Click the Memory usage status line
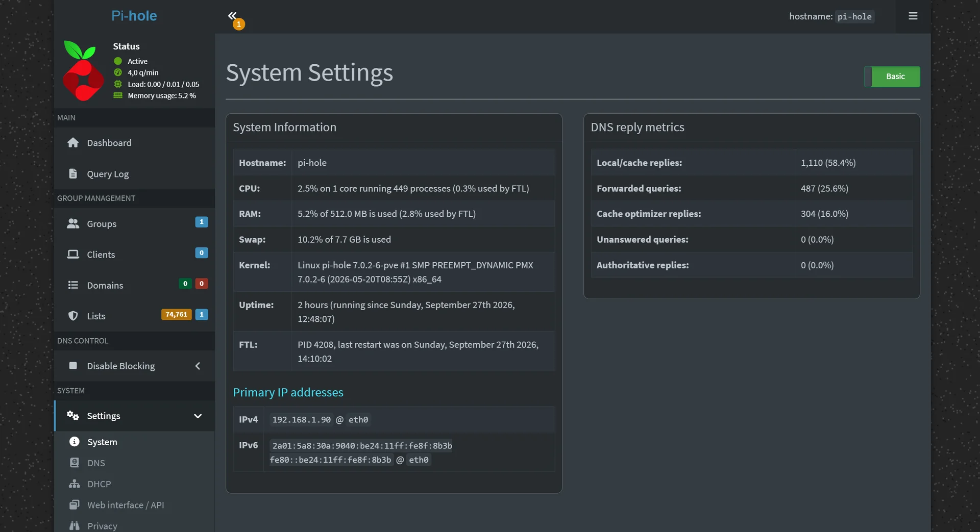This screenshot has width=980, height=532. 162,95
